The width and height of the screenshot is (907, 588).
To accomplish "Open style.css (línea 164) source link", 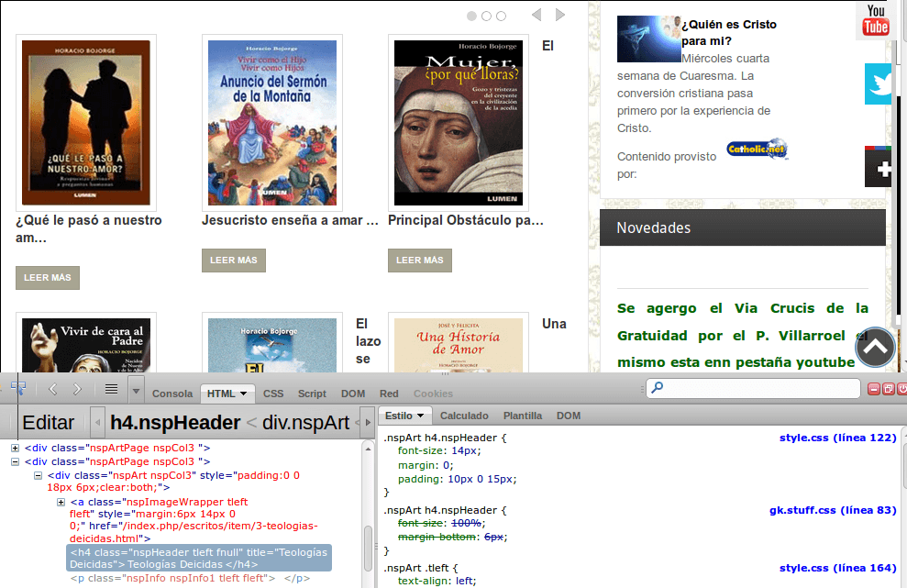I will [837, 568].
